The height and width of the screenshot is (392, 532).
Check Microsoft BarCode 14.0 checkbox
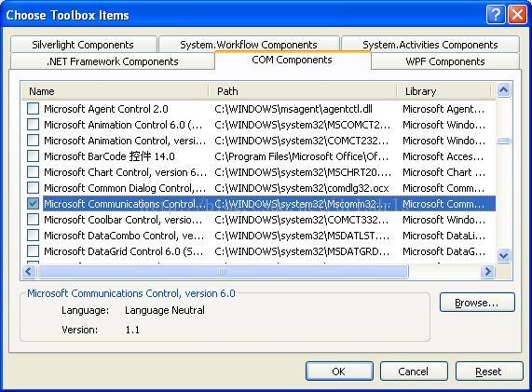pyautogui.click(x=33, y=156)
